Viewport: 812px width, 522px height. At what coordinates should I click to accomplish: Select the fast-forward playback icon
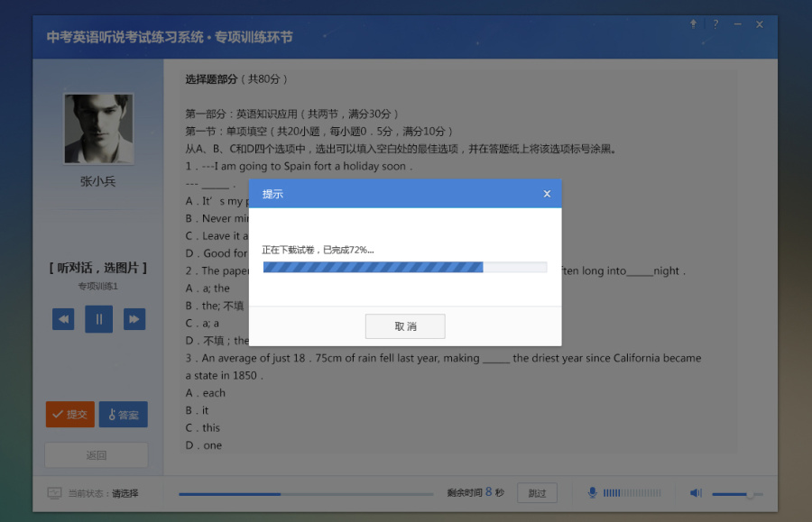[134, 319]
